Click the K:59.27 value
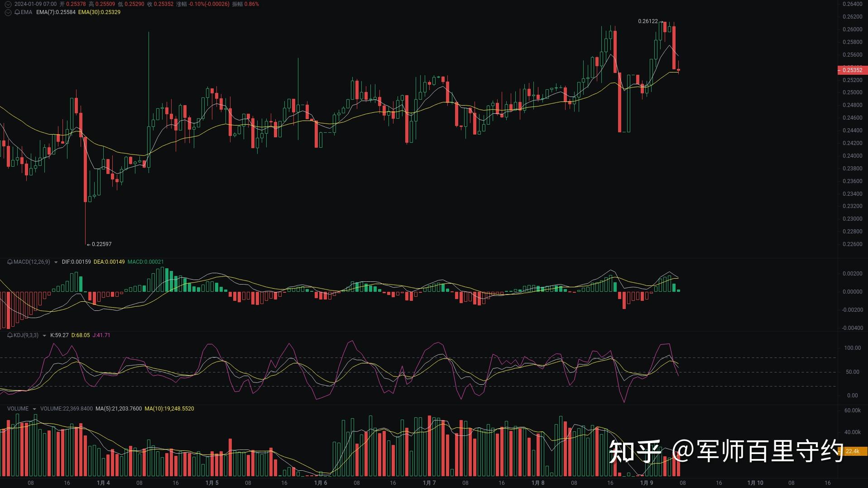This screenshot has width=868, height=488. coord(59,335)
